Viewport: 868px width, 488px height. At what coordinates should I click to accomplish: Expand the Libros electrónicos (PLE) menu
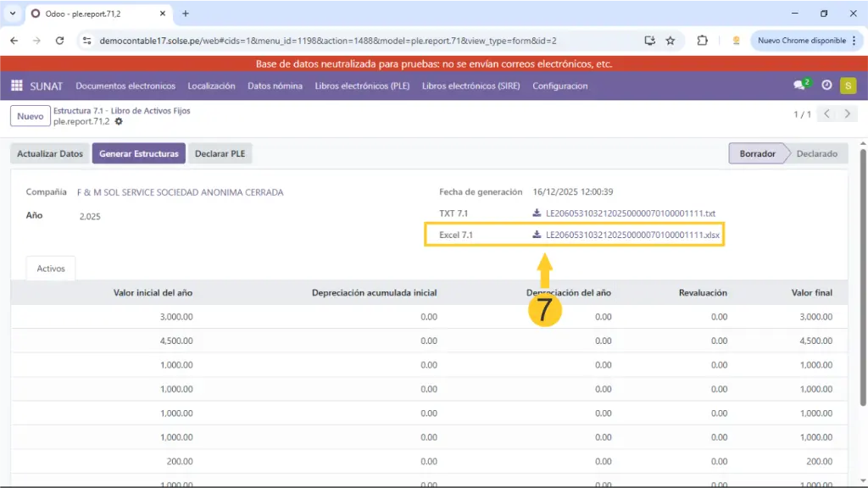362,86
